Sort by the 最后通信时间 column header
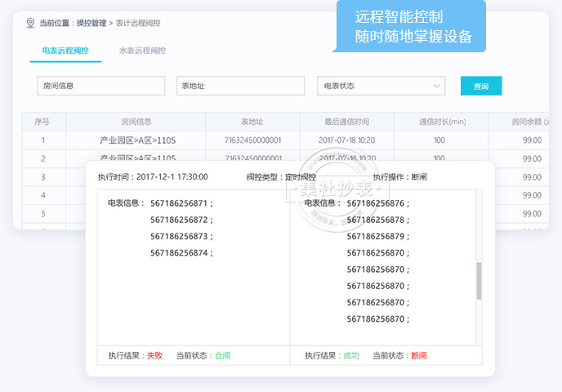Viewport: 562px width, 392px height. [x=346, y=122]
